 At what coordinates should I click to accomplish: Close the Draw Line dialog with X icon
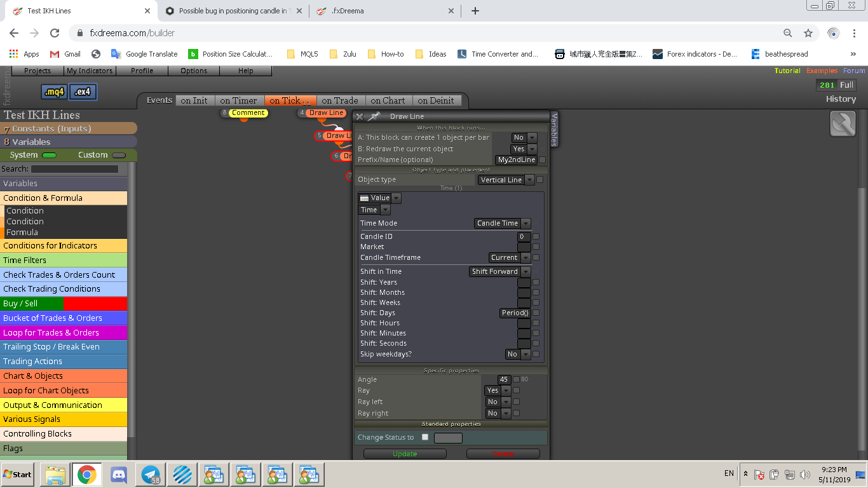[x=359, y=116]
